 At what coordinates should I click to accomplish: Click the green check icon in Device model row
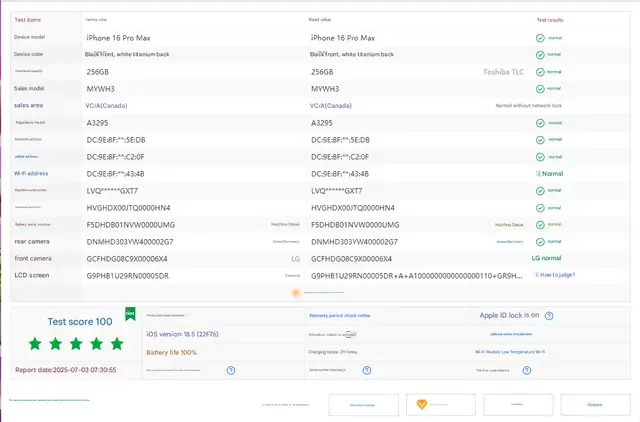[540, 38]
